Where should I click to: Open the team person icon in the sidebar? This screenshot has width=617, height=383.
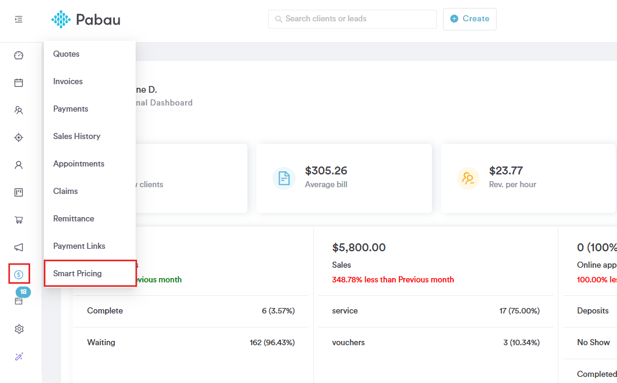tap(18, 165)
